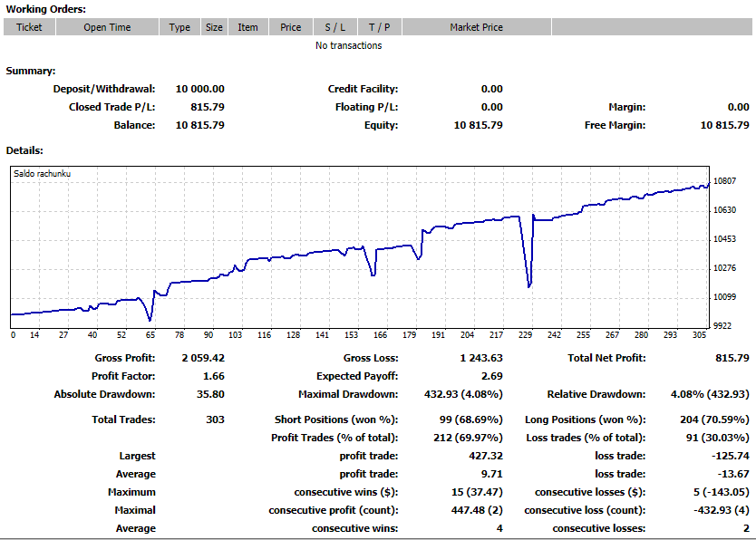
Task: Click the Deposit/Withdrawal value 10 000.00
Action: (199, 89)
